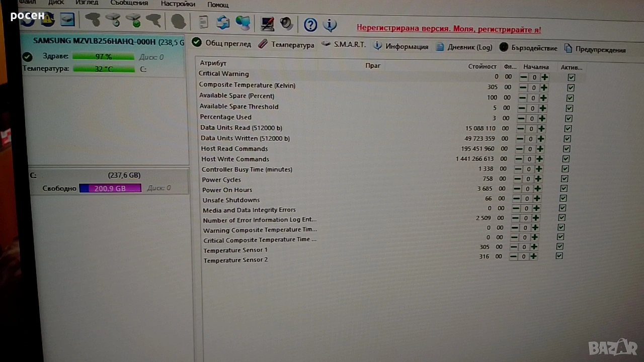Viewport: 644px width, 362px height.
Task: Click the blue-framed disk drive toolbar icon
Action: 67,20
